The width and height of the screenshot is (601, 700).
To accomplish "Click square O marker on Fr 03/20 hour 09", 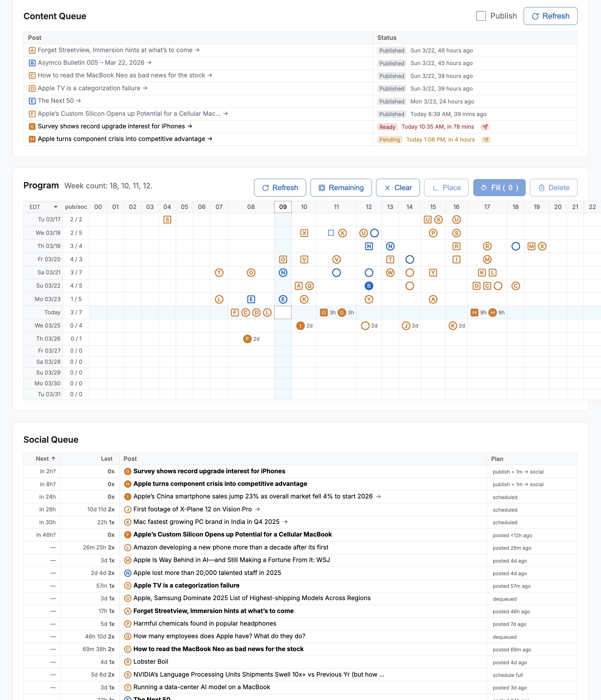I will click(283, 259).
